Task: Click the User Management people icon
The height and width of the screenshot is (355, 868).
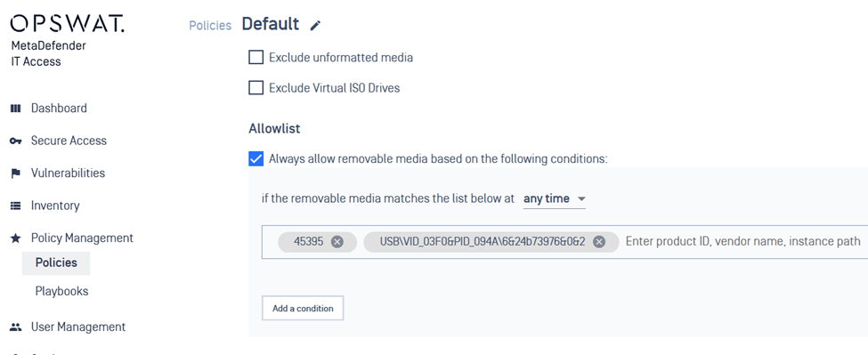Action: (x=15, y=327)
